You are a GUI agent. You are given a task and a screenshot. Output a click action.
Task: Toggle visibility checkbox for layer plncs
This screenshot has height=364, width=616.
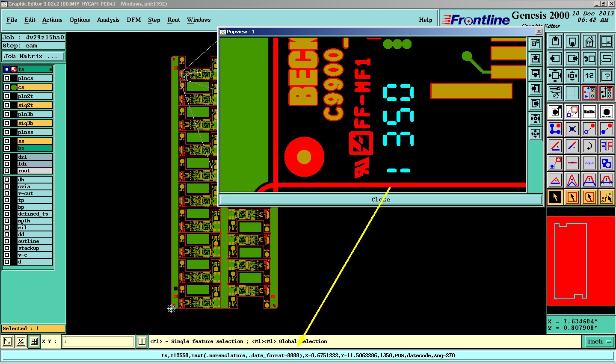7,78
